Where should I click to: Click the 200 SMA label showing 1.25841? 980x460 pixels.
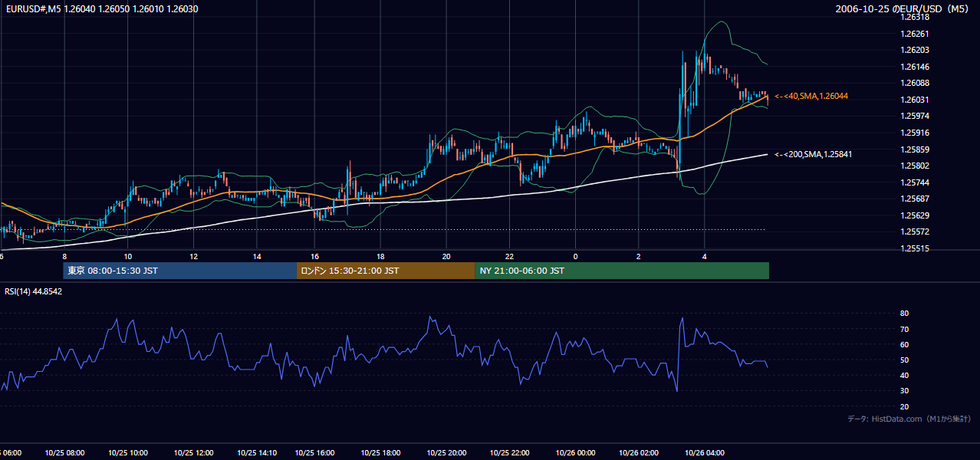(x=813, y=154)
